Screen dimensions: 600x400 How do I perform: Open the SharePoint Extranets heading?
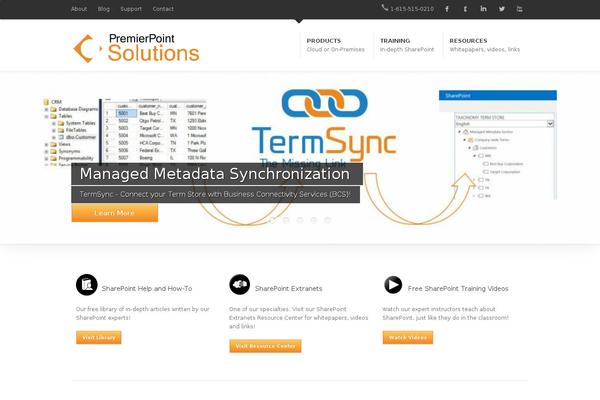pos(289,289)
